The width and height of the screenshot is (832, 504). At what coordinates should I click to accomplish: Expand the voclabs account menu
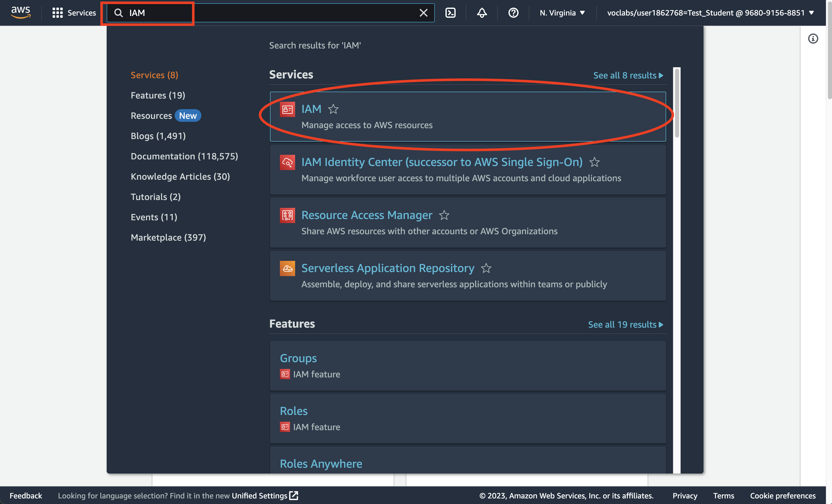[710, 13]
